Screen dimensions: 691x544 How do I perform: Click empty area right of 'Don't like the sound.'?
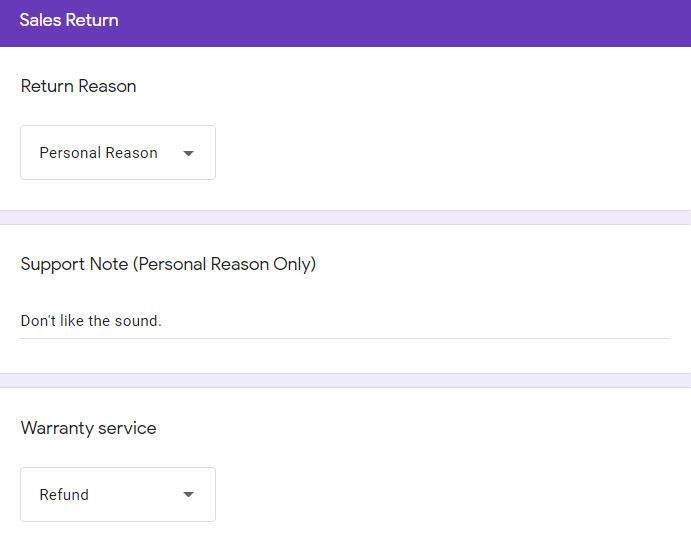(414, 321)
